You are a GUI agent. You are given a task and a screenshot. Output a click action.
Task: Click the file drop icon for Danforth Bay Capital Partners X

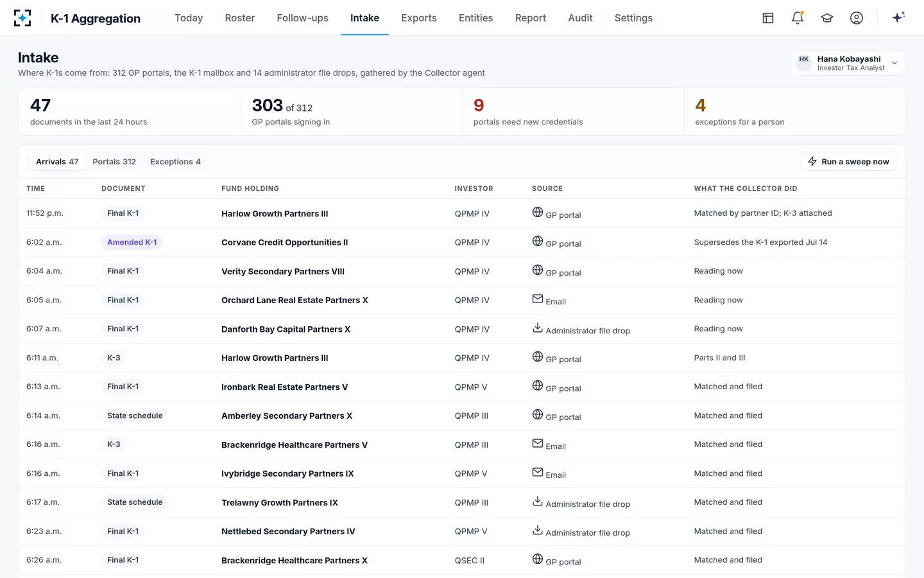[538, 328]
